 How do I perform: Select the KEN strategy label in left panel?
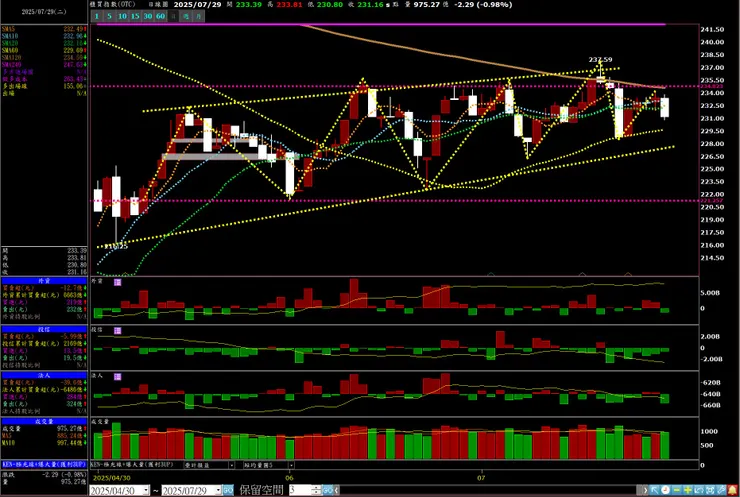[x=44, y=464]
